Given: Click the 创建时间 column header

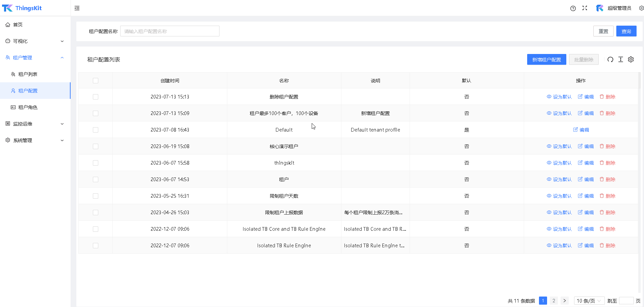Looking at the screenshot, I should click(170, 81).
